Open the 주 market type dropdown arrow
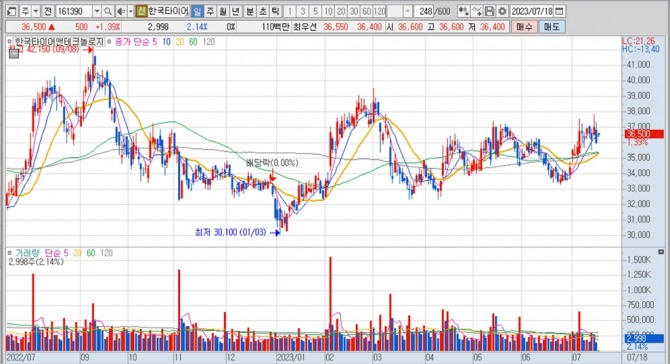 [x=36, y=11]
